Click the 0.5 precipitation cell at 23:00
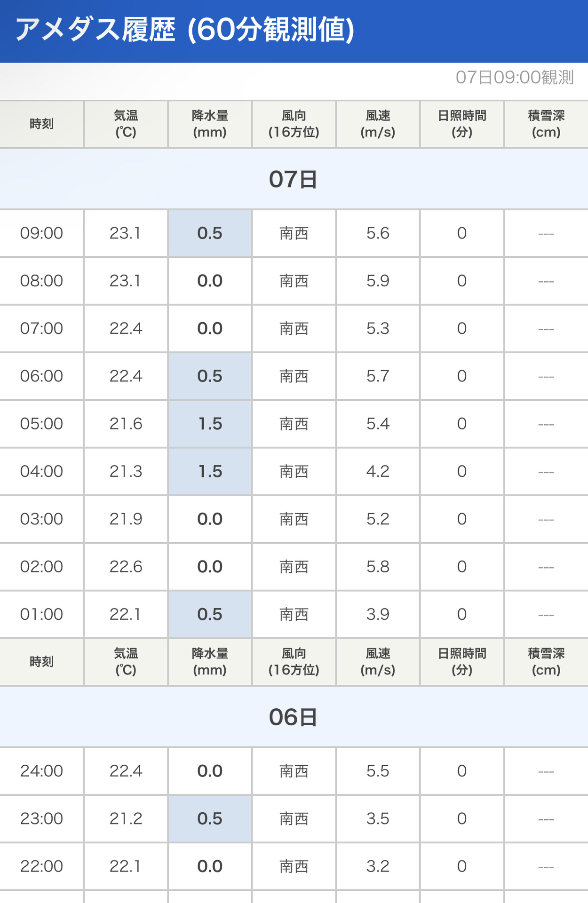Viewport: 588px width, 903px height. point(210,819)
